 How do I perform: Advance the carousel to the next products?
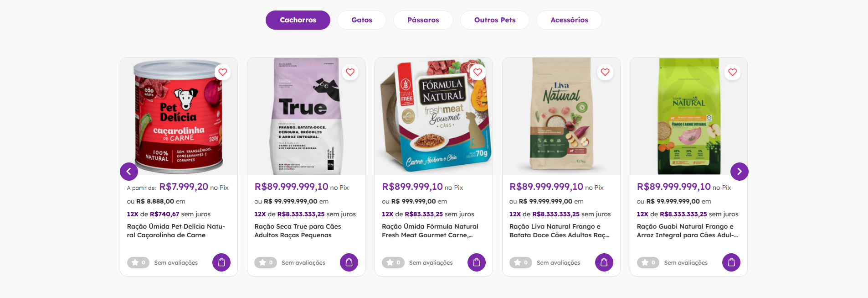[x=739, y=171]
